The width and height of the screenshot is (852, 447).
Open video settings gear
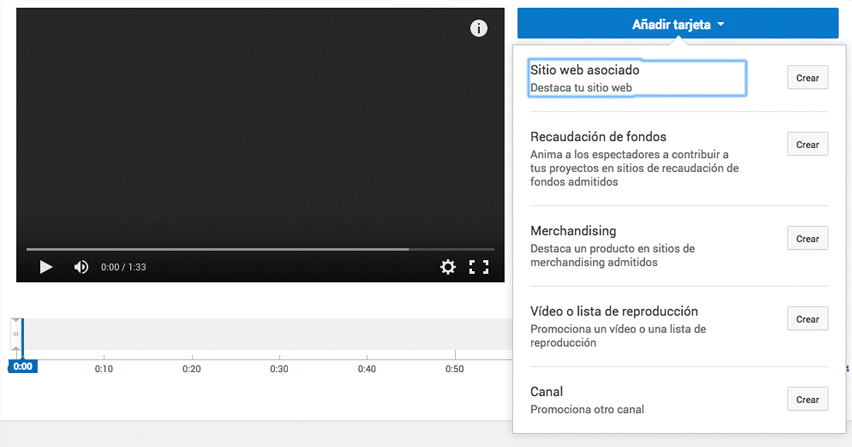pos(448,267)
